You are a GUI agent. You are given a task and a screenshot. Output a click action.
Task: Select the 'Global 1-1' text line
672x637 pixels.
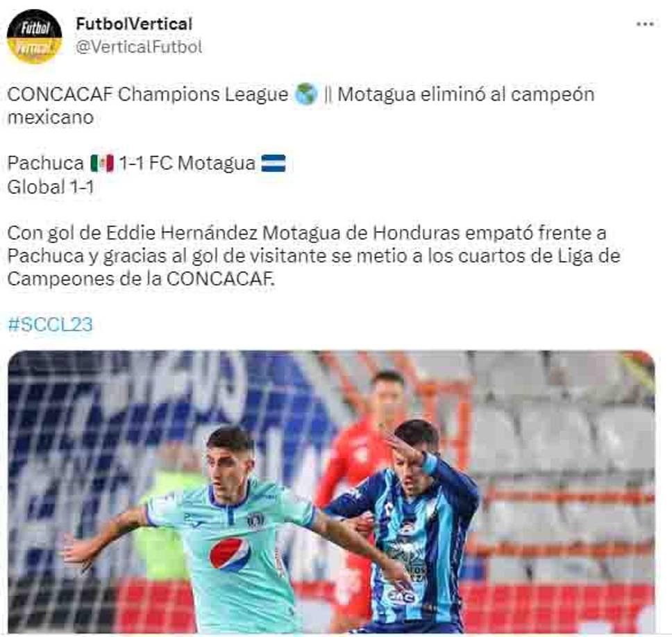pos(51,187)
